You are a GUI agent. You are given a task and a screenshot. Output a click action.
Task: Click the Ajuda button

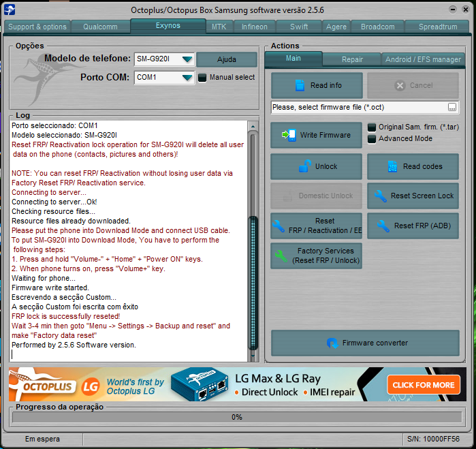point(227,59)
